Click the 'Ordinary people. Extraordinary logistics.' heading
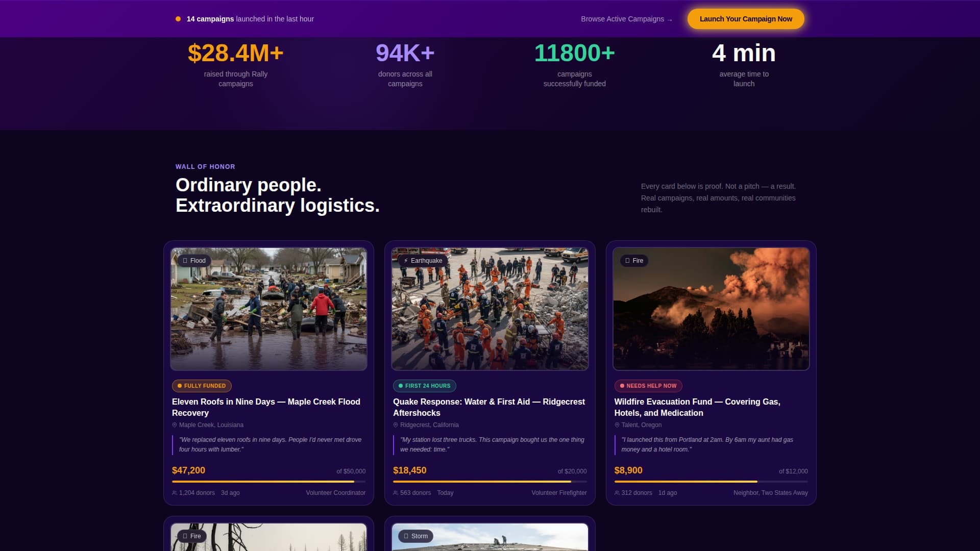 [x=278, y=195]
